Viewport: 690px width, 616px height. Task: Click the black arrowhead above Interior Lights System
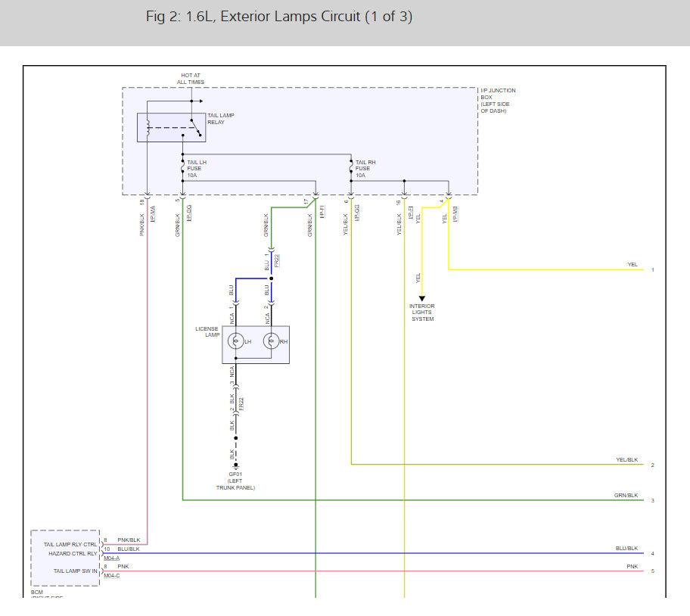422,298
